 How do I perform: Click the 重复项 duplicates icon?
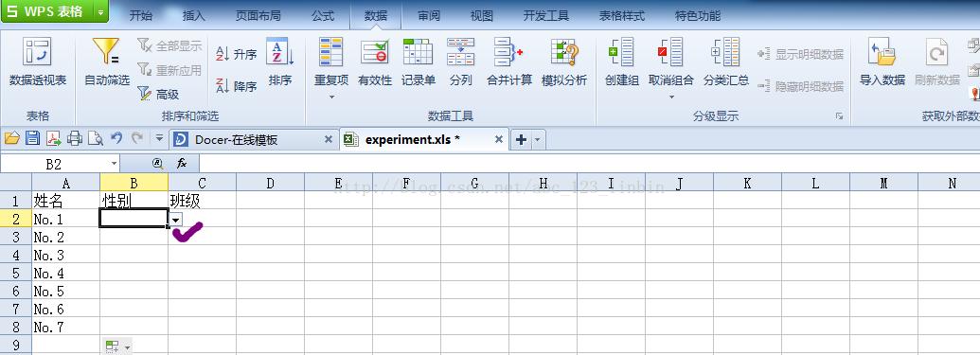pos(331,51)
